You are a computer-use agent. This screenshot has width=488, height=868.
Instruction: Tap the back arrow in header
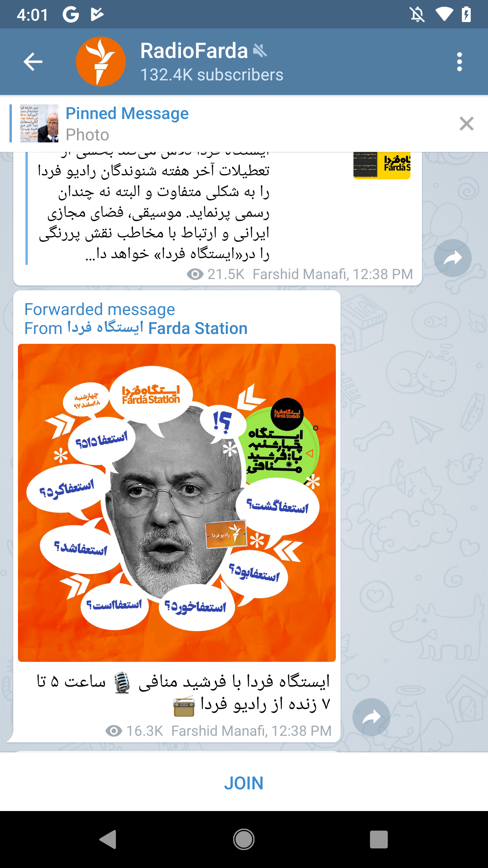click(x=33, y=62)
